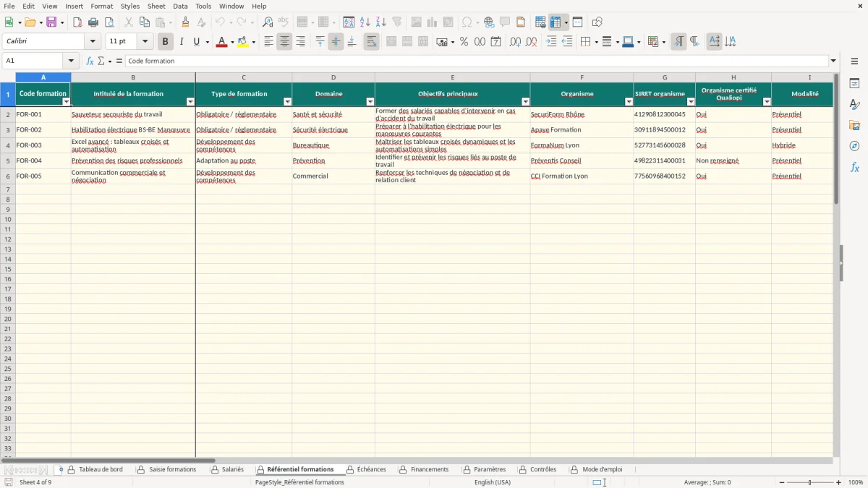Open Font Name dropdown
Image resolution: width=868 pixels, height=488 pixels.
tap(93, 42)
